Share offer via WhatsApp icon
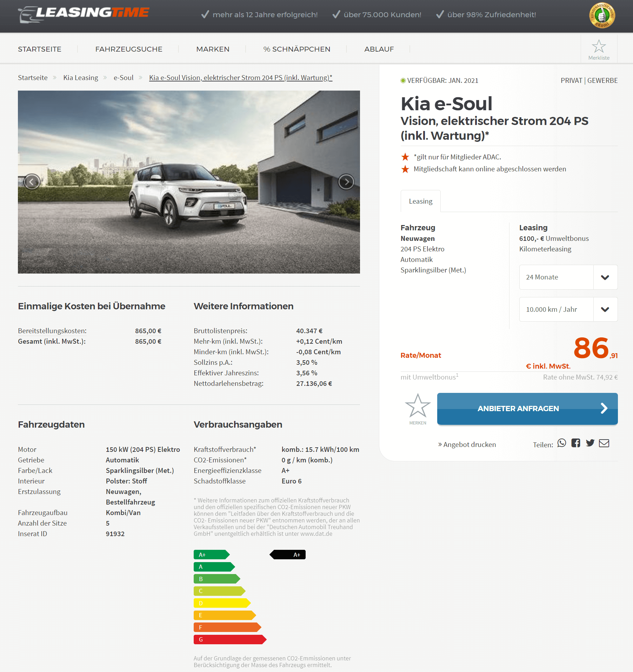 click(561, 443)
